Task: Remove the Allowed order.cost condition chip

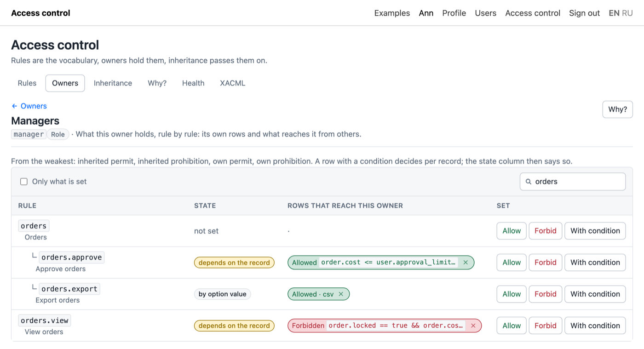Action: point(466,263)
